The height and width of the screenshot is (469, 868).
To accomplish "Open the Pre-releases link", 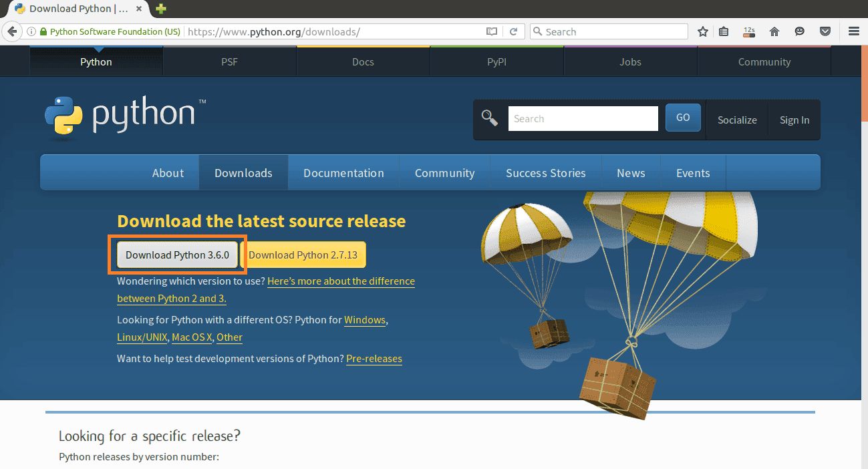I will [374, 359].
